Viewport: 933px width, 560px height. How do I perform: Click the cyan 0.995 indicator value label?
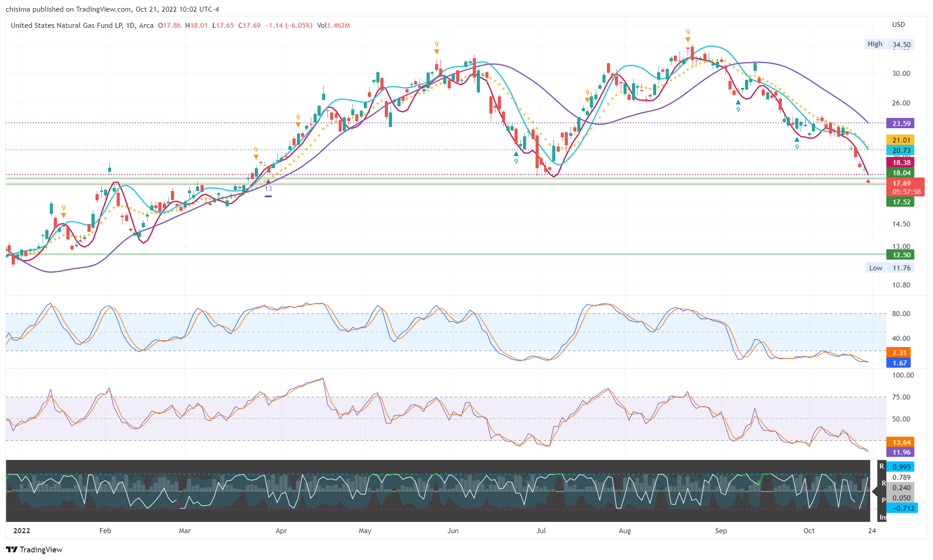pos(901,467)
